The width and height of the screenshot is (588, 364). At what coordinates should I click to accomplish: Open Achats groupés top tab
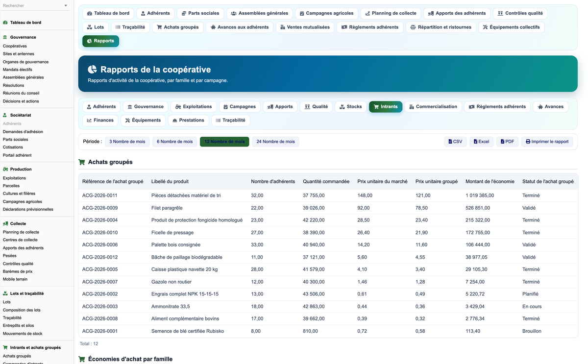point(178,27)
